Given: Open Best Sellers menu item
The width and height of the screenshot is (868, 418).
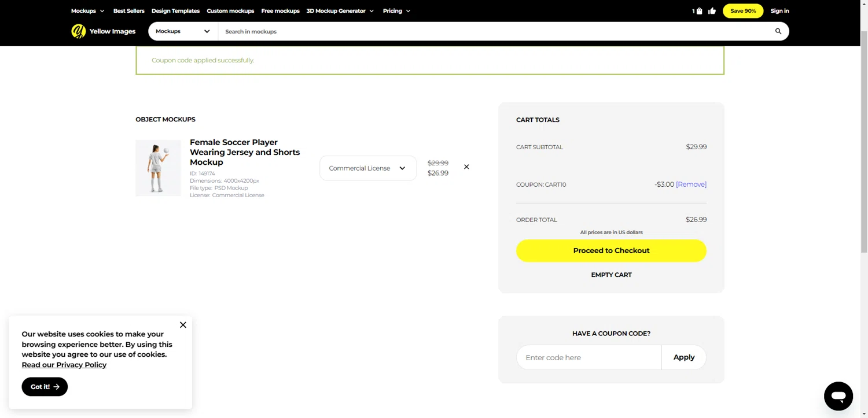Looking at the screenshot, I should click(x=129, y=11).
